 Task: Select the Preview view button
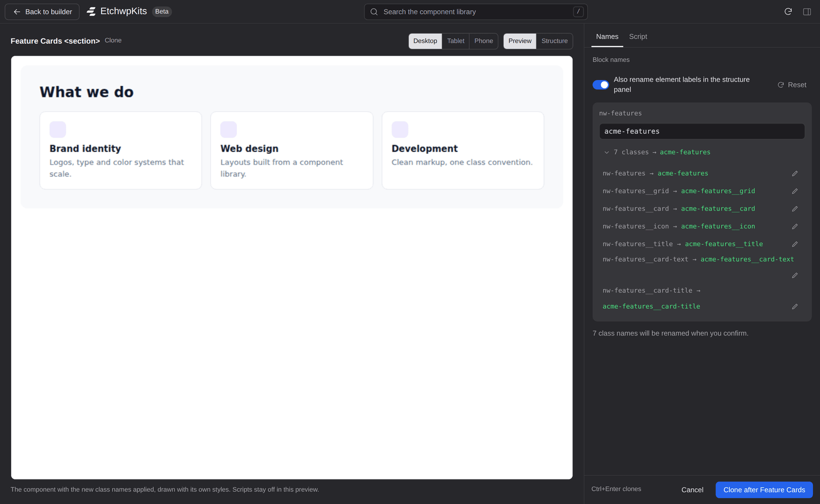point(520,41)
